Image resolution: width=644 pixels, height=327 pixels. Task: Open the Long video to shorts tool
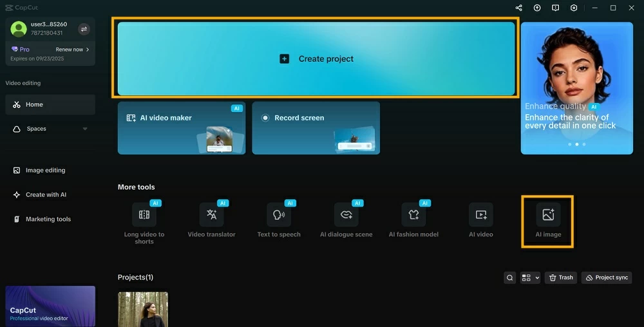point(144,215)
